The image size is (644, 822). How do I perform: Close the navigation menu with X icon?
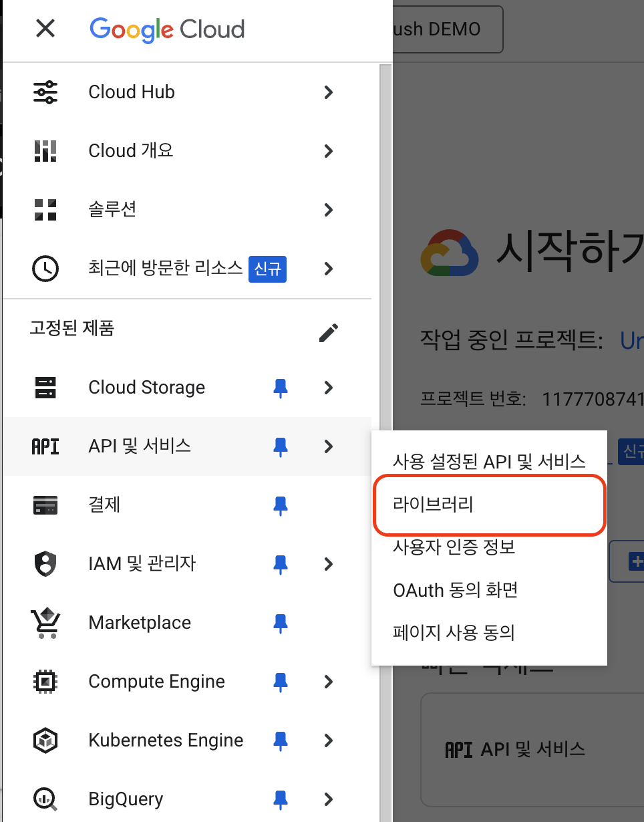[45, 29]
